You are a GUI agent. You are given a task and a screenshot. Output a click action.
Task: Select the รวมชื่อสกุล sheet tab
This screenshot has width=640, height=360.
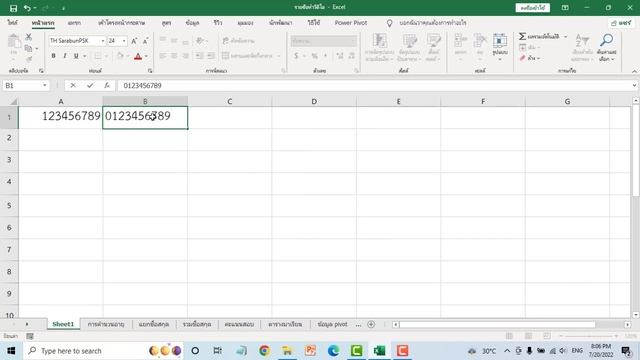pyautogui.click(x=197, y=324)
